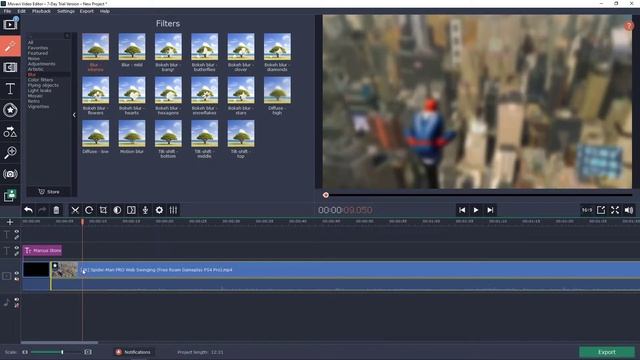This screenshot has height=360, width=640.
Task: Toggle visibility eye of the video track
Action: 17,273
